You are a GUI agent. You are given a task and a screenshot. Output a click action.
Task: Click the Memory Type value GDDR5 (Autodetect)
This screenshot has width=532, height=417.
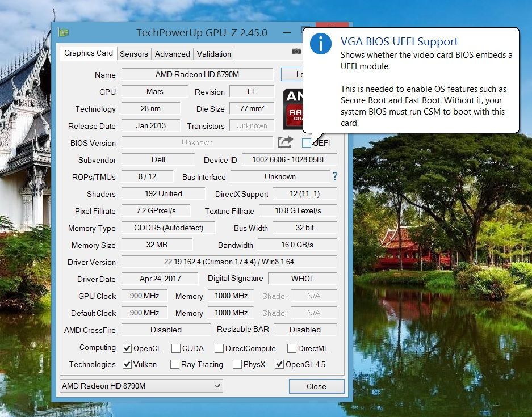click(169, 228)
